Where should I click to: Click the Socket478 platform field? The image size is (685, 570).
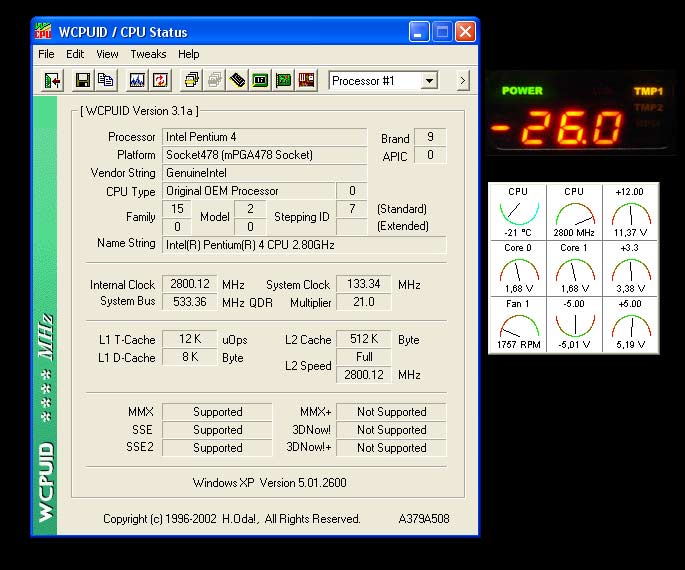pos(264,155)
